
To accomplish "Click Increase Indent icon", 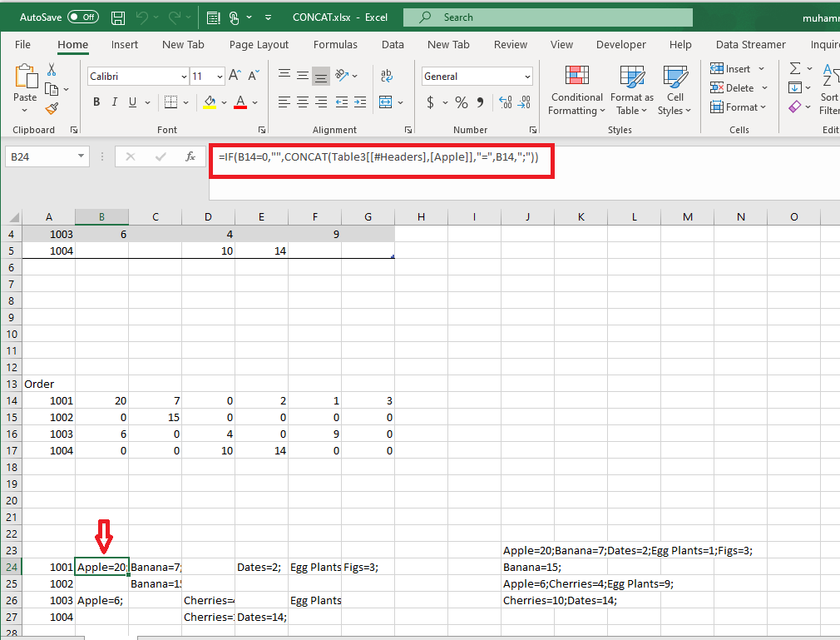I will pos(360,102).
